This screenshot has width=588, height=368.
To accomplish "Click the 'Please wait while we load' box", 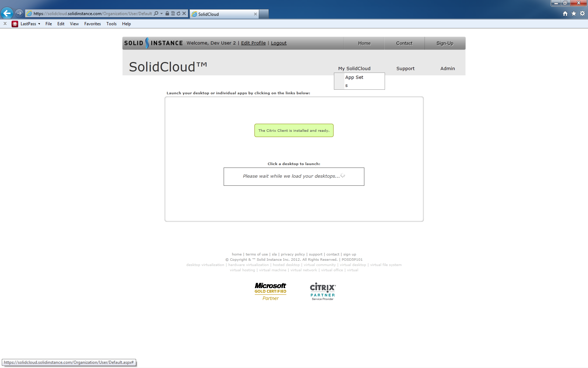I will (x=294, y=177).
